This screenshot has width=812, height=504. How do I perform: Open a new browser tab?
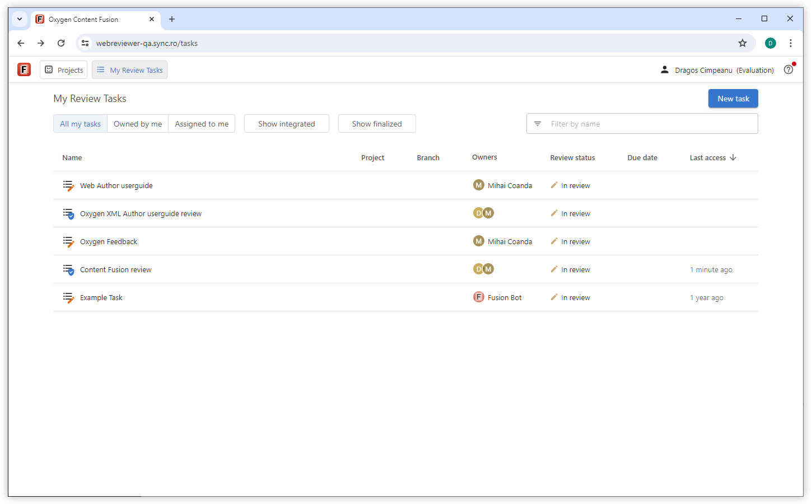[172, 19]
